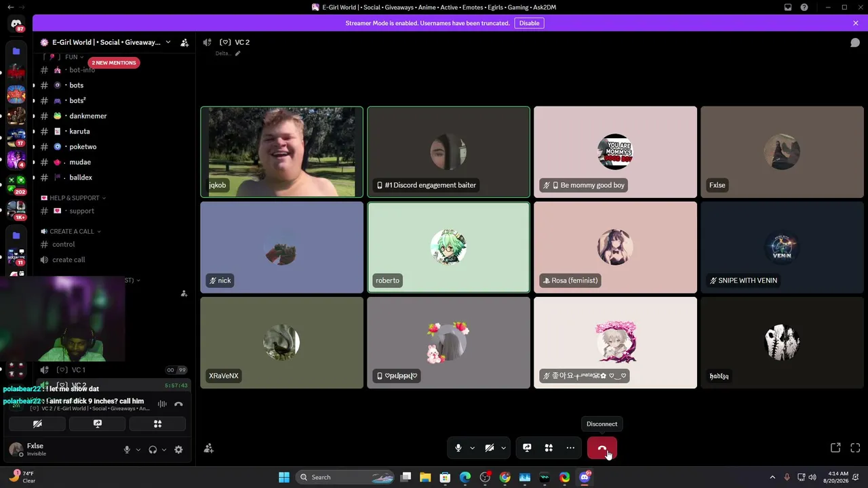Enter full screen call view

point(855,448)
